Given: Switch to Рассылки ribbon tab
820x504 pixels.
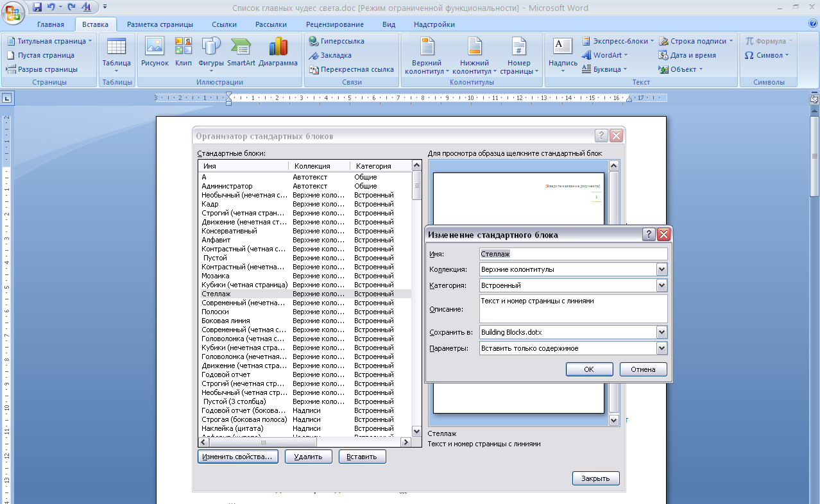Looking at the screenshot, I should point(271,24).
